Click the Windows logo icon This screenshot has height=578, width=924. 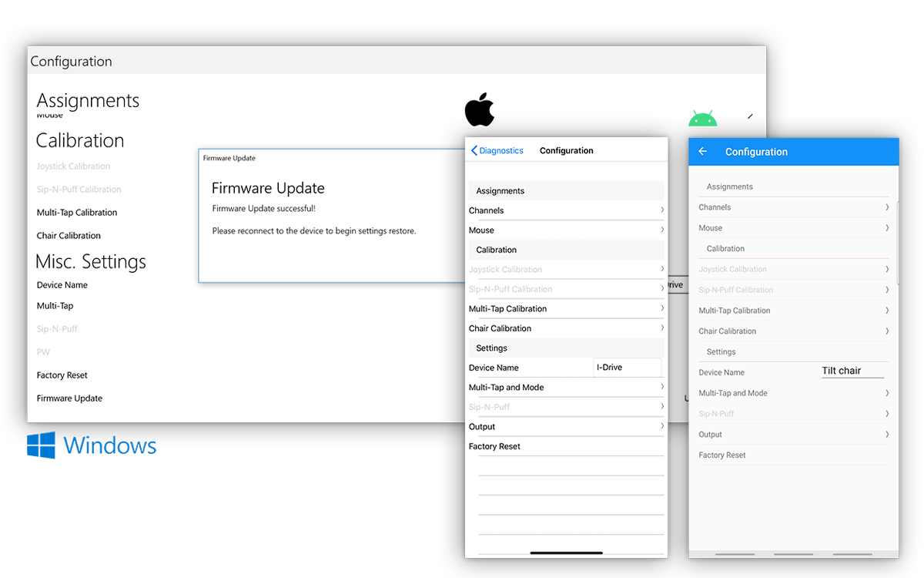[x=42, y=445]
